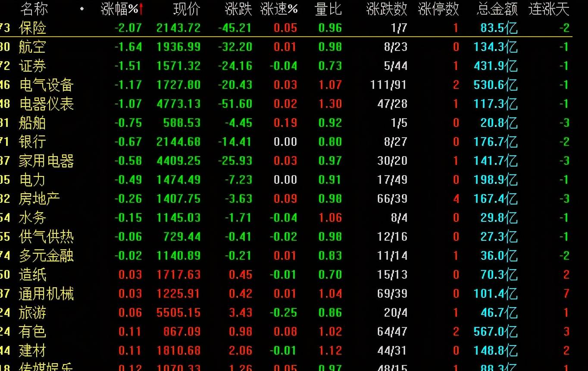Open the 电气设备 sector
The height and width of the screenshot is (371, 588).
tap(46, 85)
